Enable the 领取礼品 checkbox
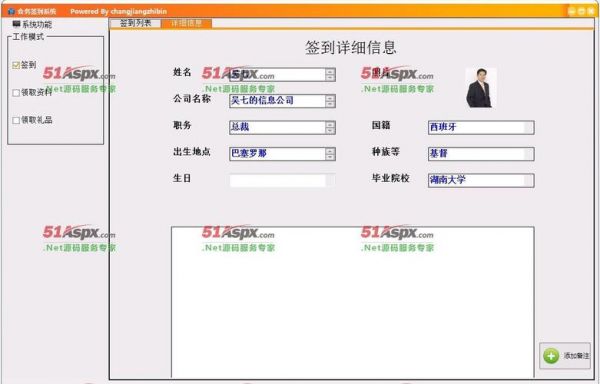The width and height of the screenshot is (600, 384). tap(16, 120)
